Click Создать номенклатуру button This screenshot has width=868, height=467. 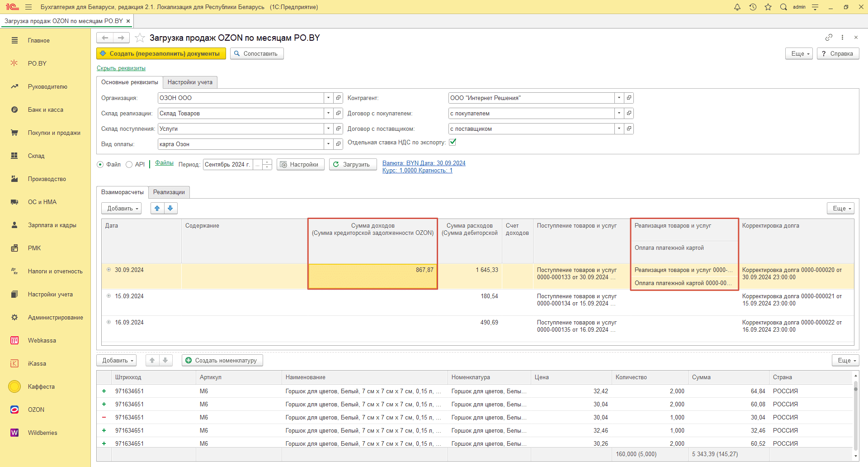(x=222, y=360)
